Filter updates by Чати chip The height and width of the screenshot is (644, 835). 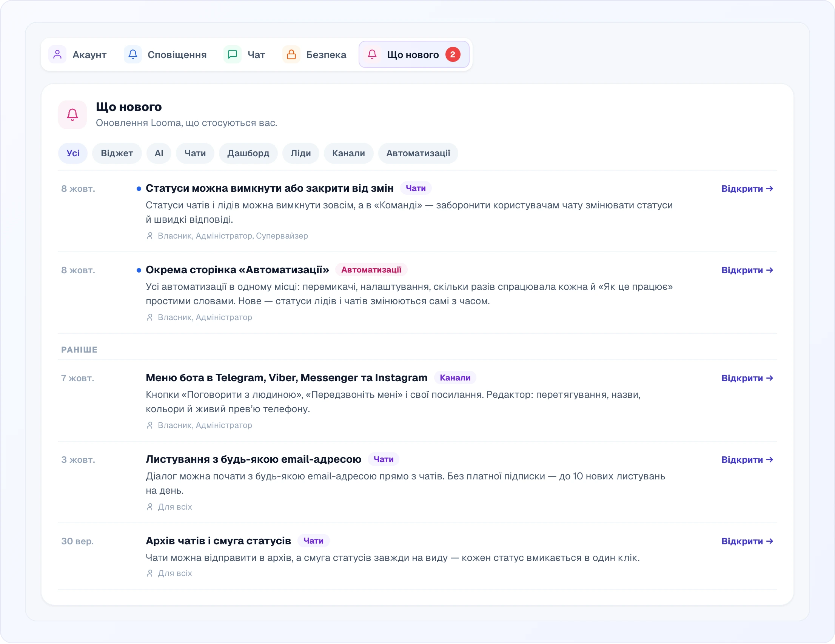[196, 153]
